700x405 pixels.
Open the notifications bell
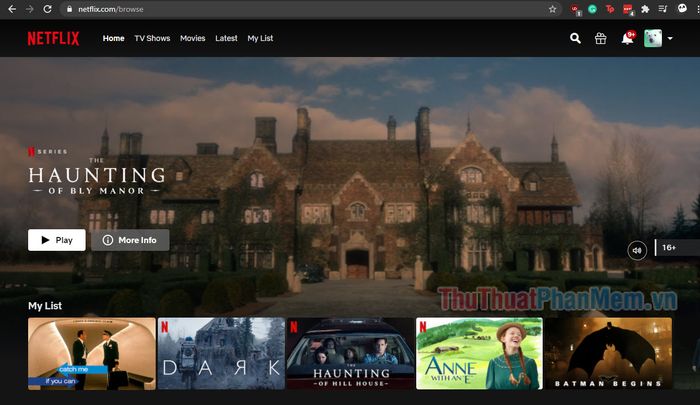[x=627, y=38]
